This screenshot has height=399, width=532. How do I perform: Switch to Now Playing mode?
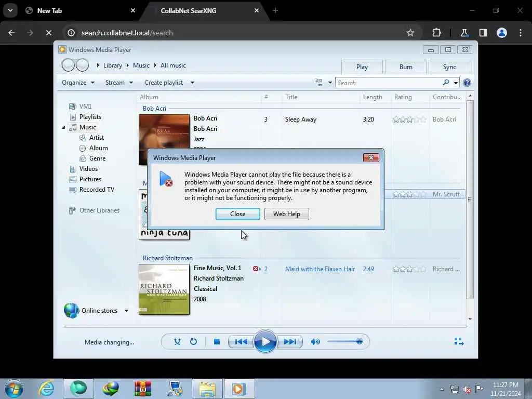point(459,342)
